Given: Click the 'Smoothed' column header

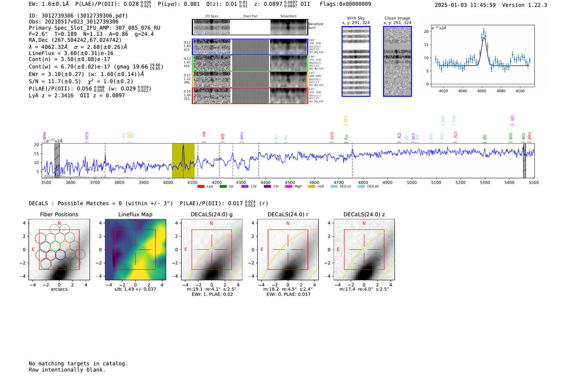Looking at the screenshot, I should pos(288,16).
